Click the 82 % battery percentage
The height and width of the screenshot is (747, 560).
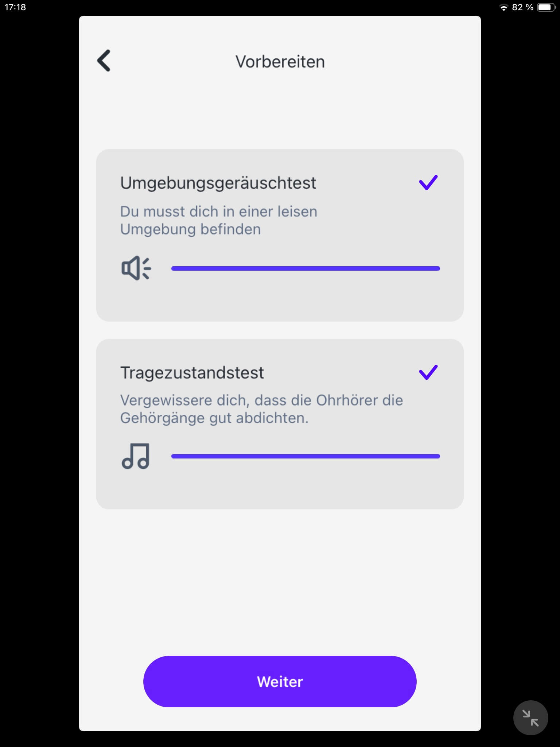tap(522, 7)
